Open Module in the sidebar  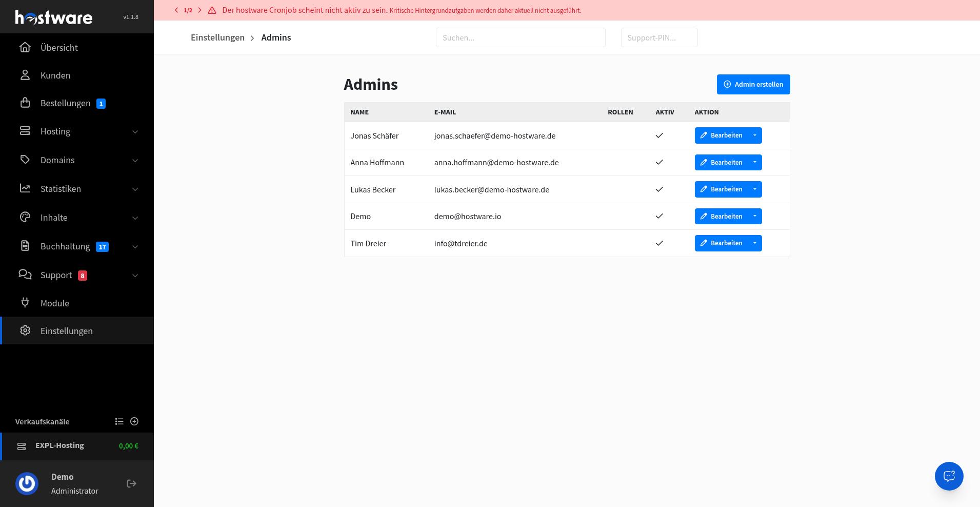coord(77,303)
